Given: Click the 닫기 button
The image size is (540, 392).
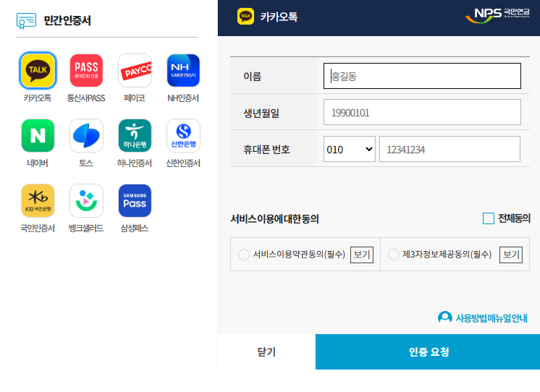Looking at the screenshot, I should tap(266, 351).
